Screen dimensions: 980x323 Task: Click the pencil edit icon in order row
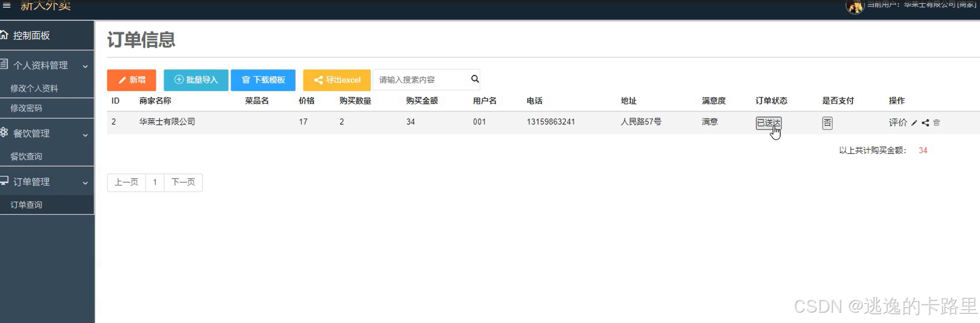[x=914, y=123]
